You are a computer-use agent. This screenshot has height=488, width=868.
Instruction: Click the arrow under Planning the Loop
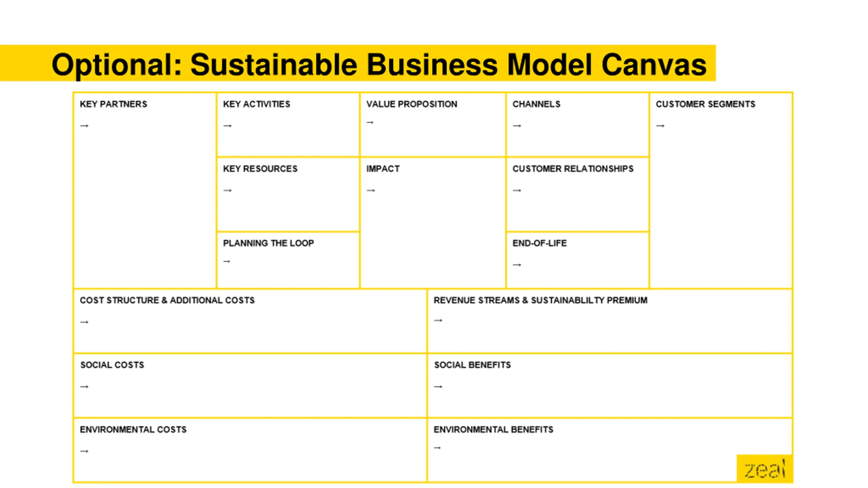click(x=227, y=261)
